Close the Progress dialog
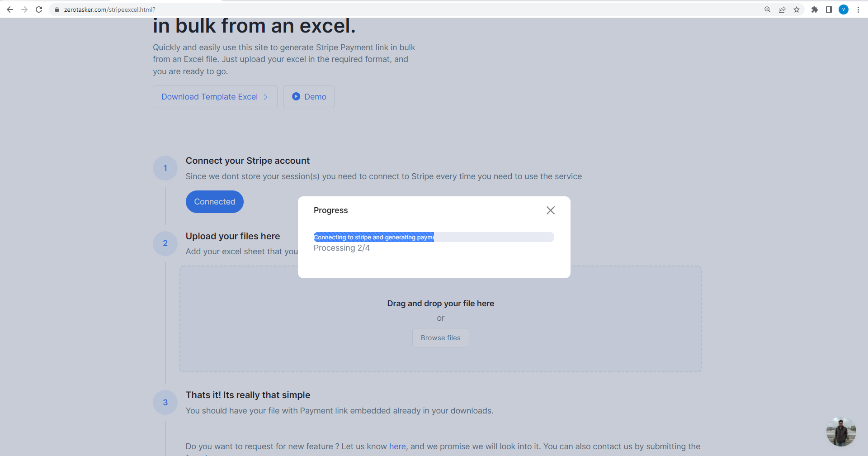868x456 pixels. click(550, 210)
